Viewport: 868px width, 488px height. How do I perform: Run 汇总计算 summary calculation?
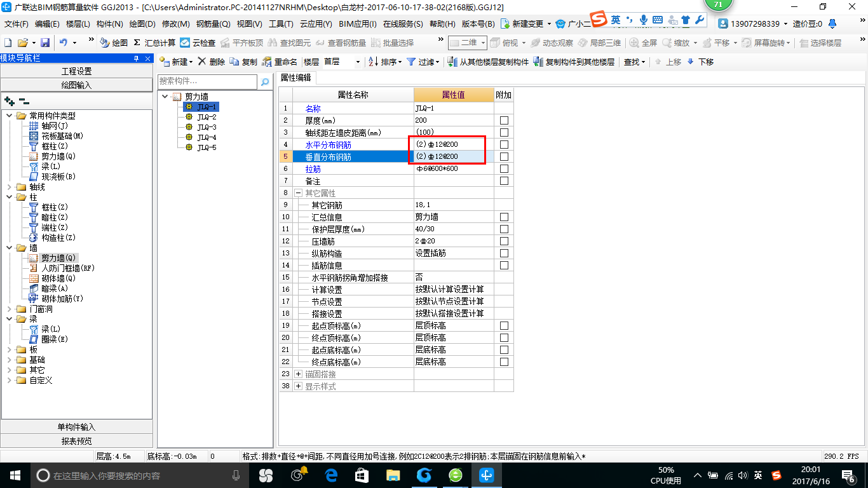coord(154,43)
